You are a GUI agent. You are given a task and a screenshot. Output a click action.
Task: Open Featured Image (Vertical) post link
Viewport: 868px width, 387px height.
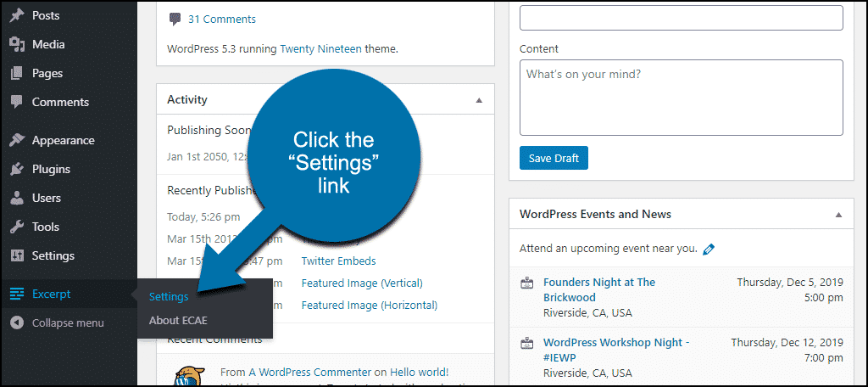pyautogui.click(x=362, y=283)
